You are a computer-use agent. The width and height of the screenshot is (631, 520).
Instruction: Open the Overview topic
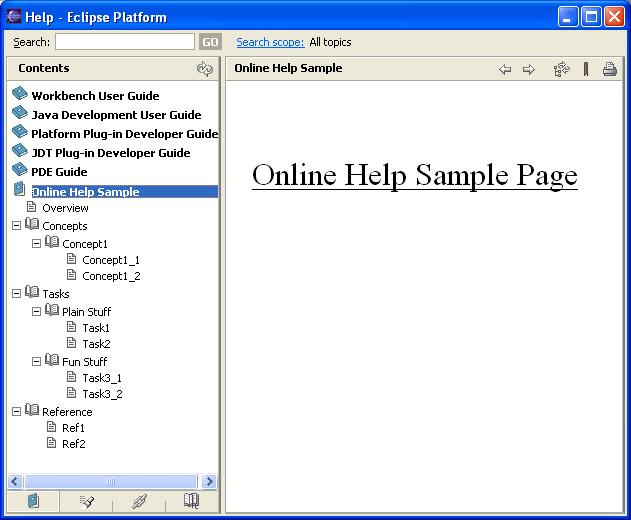coord(65,208)
